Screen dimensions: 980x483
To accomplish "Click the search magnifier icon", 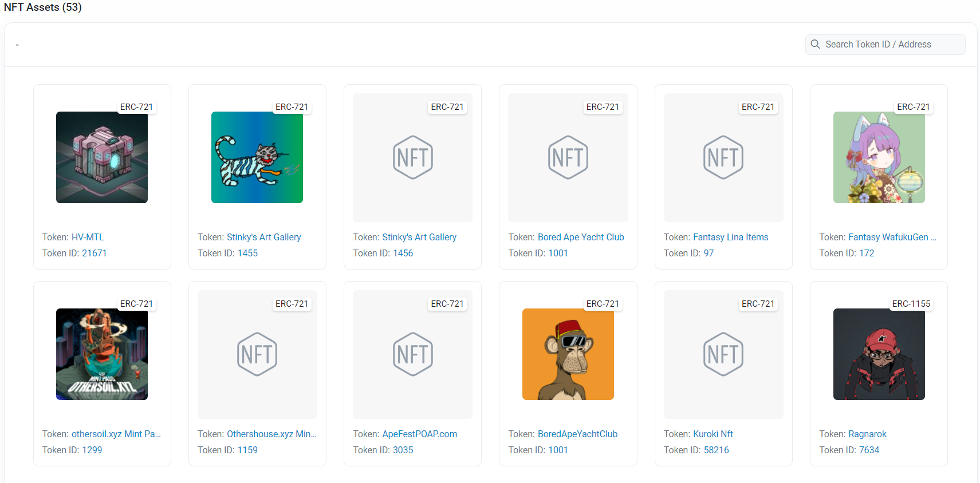I will [815, 44].
